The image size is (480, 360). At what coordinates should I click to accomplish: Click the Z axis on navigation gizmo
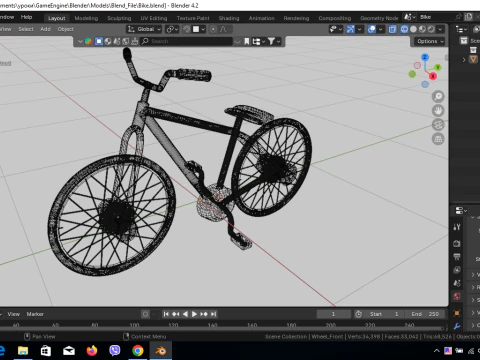425,57
